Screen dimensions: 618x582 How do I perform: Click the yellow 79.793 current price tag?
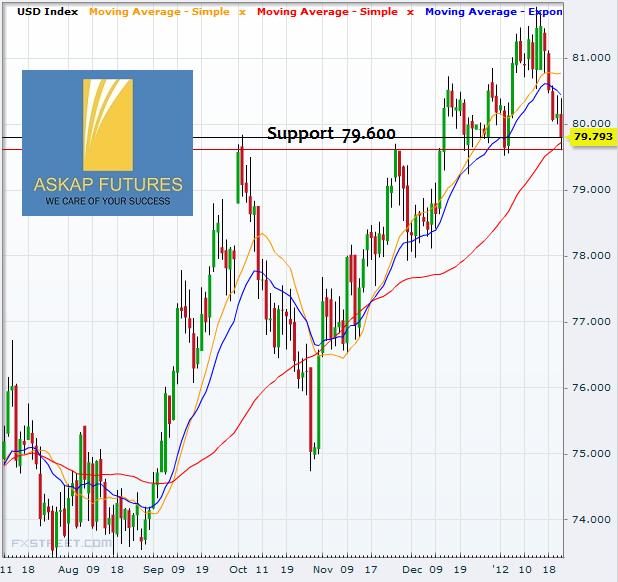point(593,138)
